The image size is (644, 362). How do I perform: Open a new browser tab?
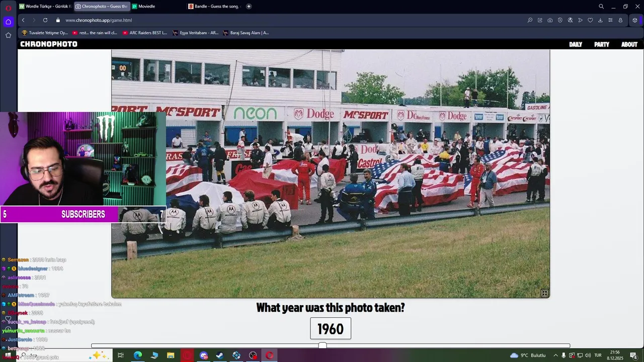pos(249,7)
